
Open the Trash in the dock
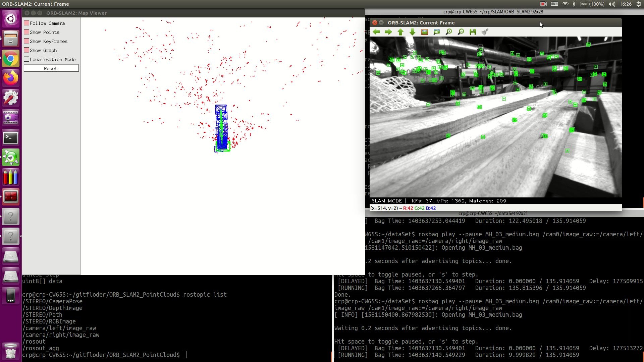point(11,351)
